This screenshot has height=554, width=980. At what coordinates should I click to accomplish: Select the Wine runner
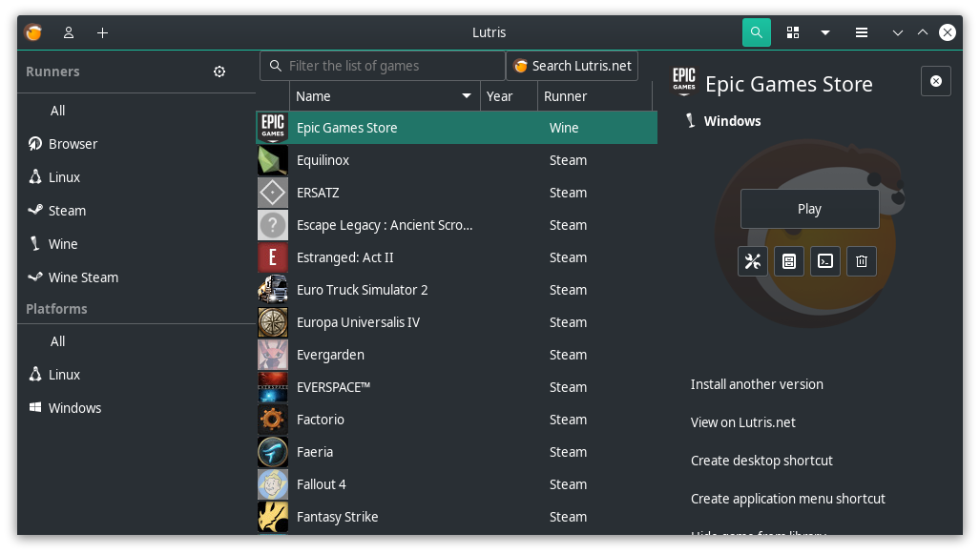(136, 244)
